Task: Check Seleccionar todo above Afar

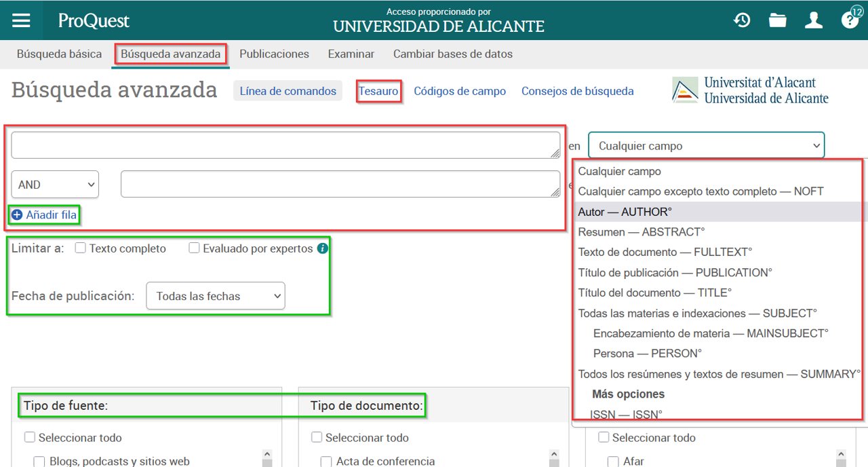Action: [604, 437]
